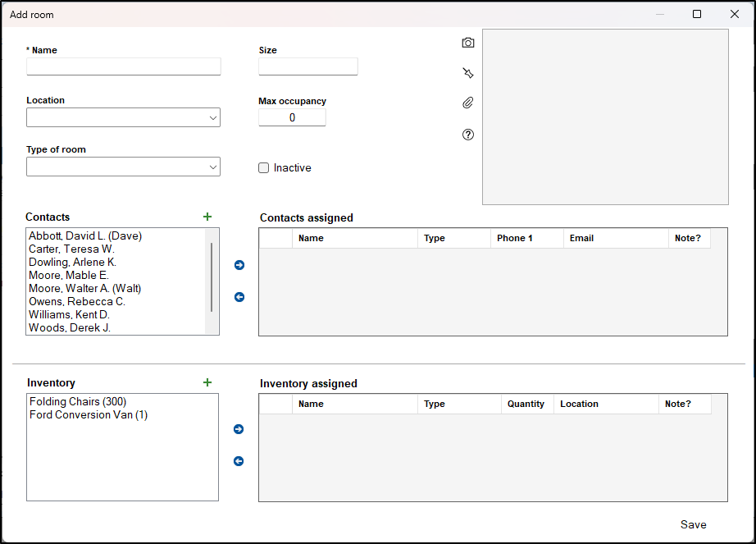Viewport: 756px width, 544px height.
Task: Click green plus to add new contact
Action: tap(207, 217)
